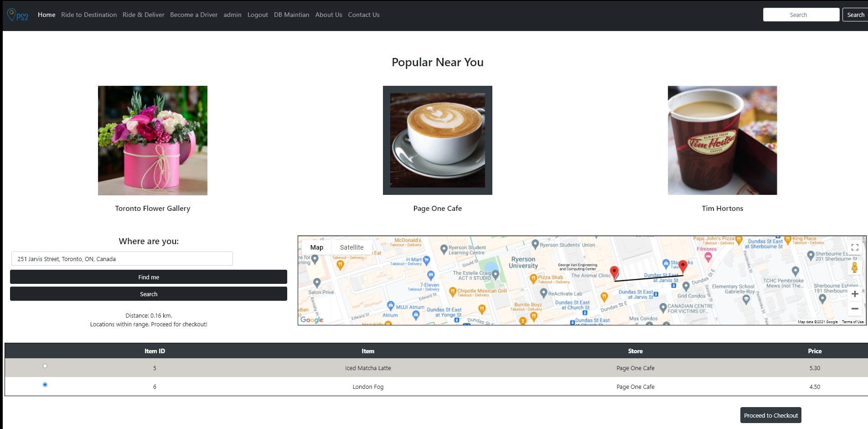Image resolution: width=868 pixels, height=429 pixels.
Task: Click the PS2 site logo
Action: [18, 15]
